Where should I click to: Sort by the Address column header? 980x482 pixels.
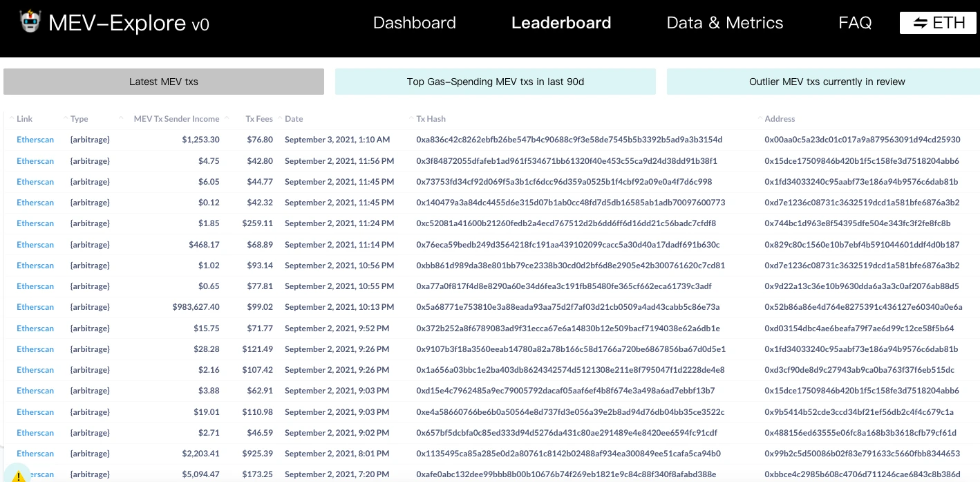[x=780, y=119]
